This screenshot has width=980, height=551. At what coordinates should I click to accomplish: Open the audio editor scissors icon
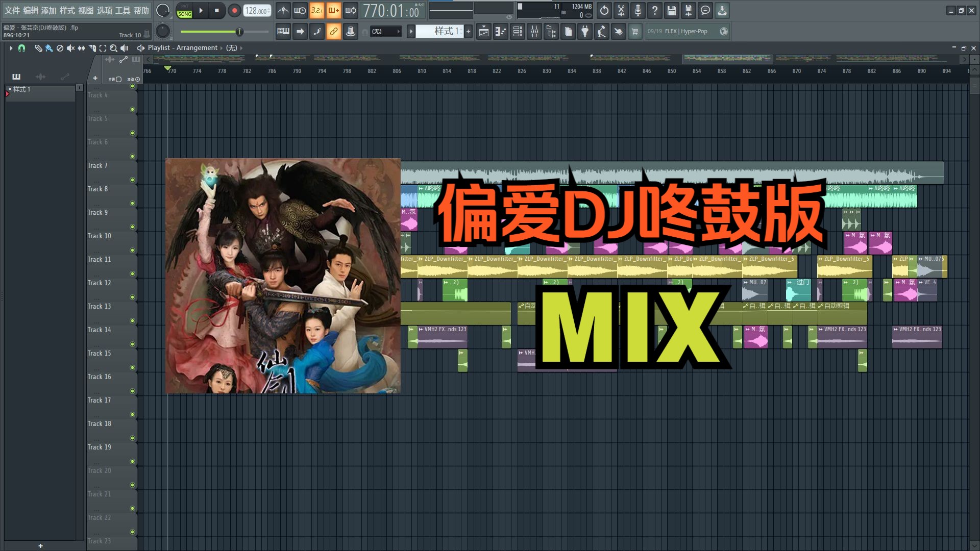(621, 10)
